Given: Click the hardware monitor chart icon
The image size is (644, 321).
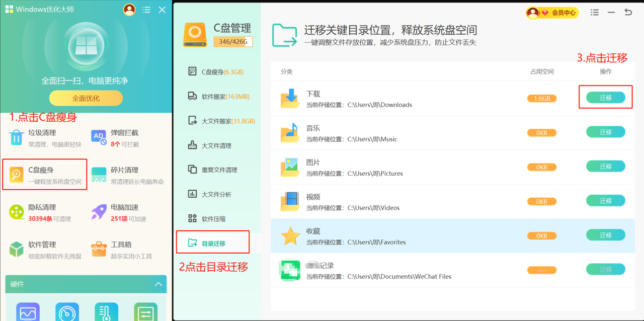Looking at the screenshot, I should (28, 311).
